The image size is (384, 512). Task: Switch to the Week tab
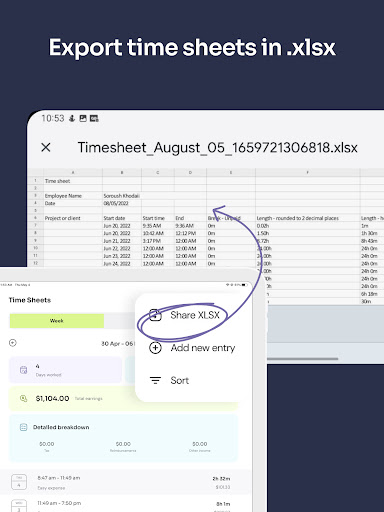coord(57,321)
